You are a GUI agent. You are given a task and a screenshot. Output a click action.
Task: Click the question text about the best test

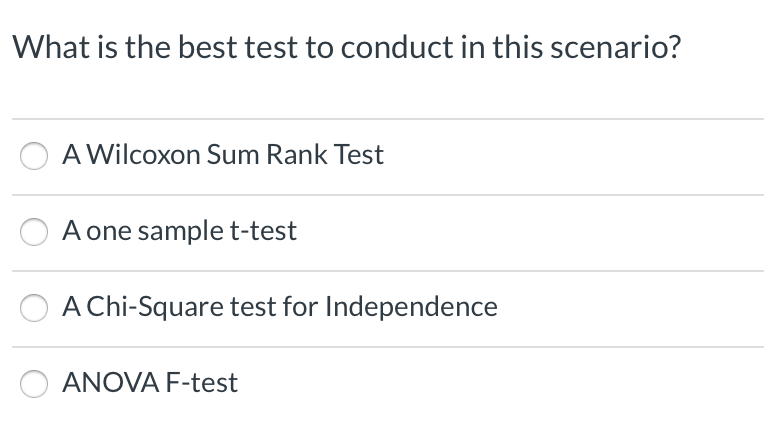click(x=347, y=47)
